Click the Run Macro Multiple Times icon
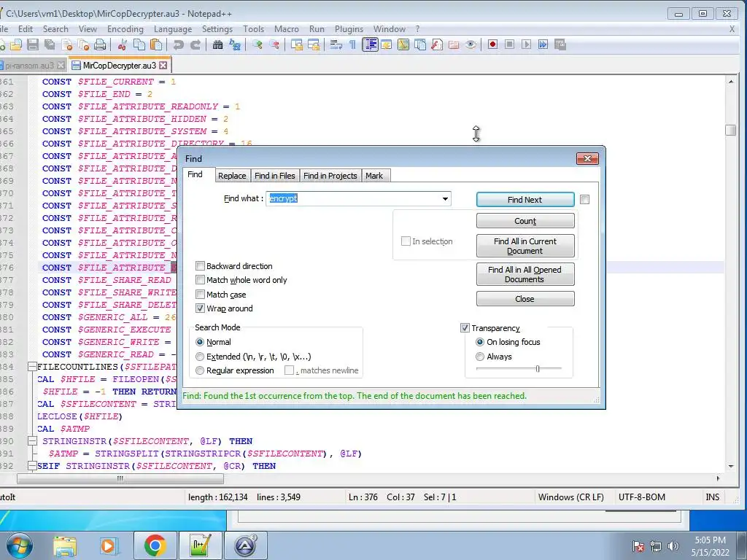Screen dimensions: 747x560 tap(543, 44)
